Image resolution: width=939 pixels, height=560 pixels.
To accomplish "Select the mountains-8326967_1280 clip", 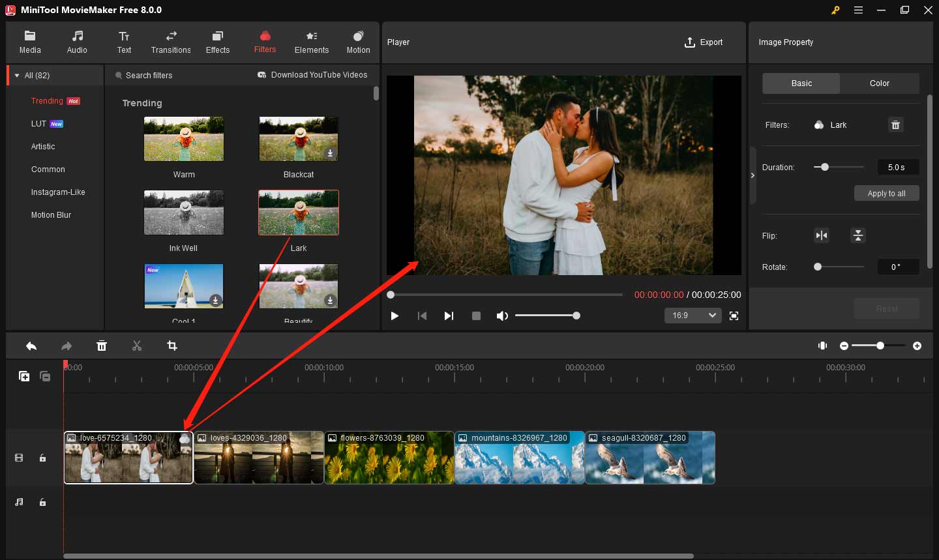I will point(520,458).
